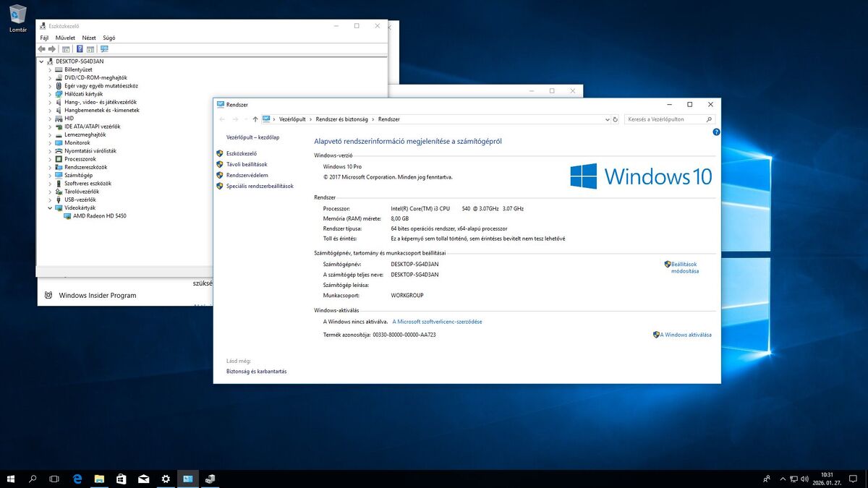
Task: Expand the Processzorok category
Action: tap(50, 159)
